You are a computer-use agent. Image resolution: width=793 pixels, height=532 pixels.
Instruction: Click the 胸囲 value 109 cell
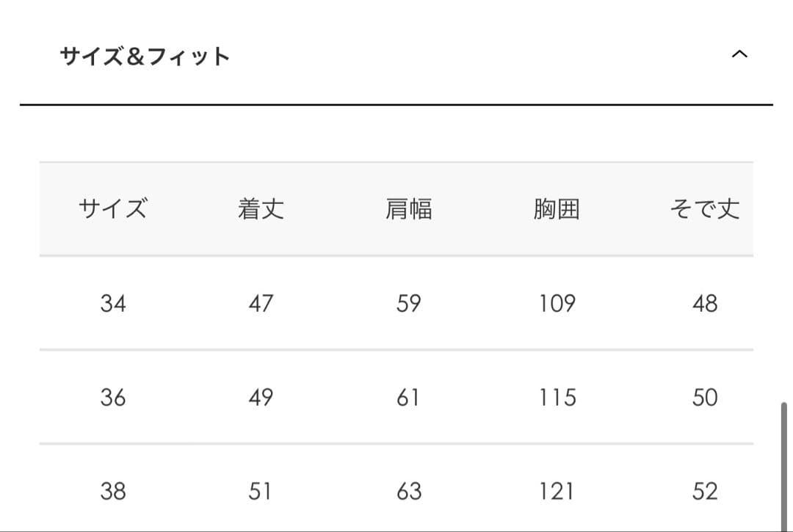557,303
